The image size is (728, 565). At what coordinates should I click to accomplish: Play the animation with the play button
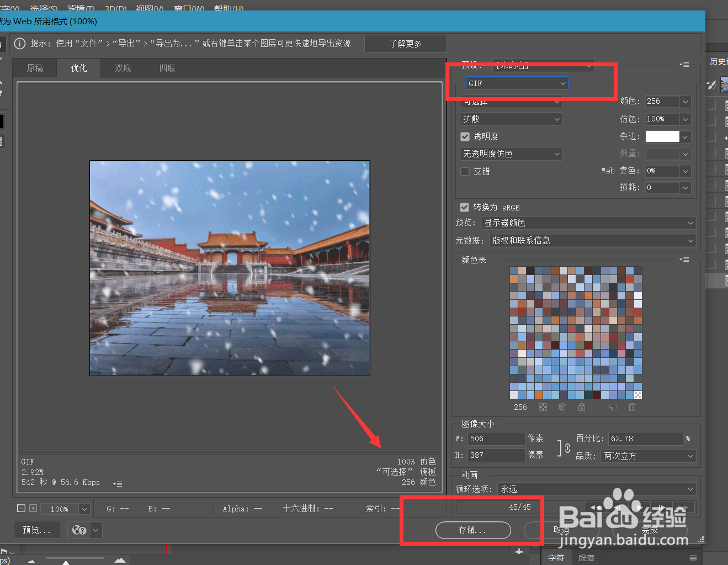point(638,507)
